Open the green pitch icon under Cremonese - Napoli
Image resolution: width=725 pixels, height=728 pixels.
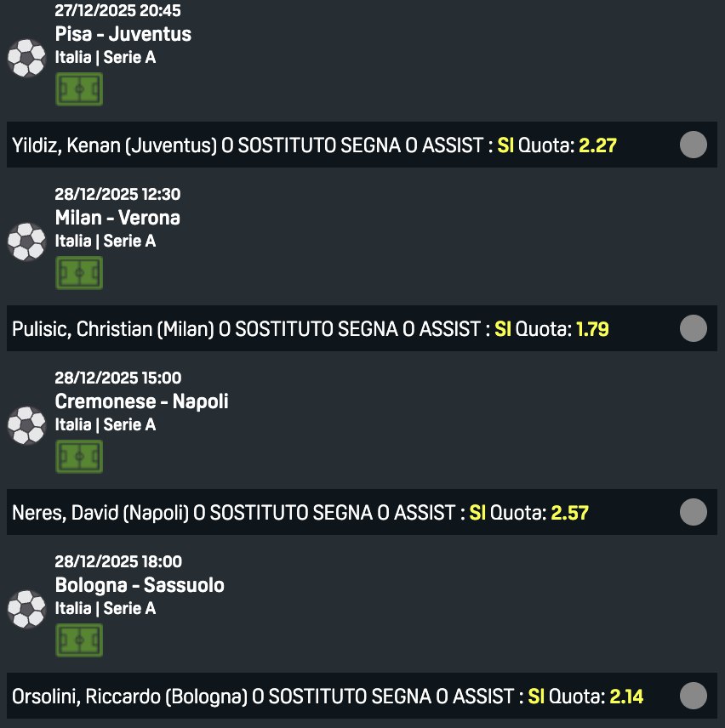[79, 457]
